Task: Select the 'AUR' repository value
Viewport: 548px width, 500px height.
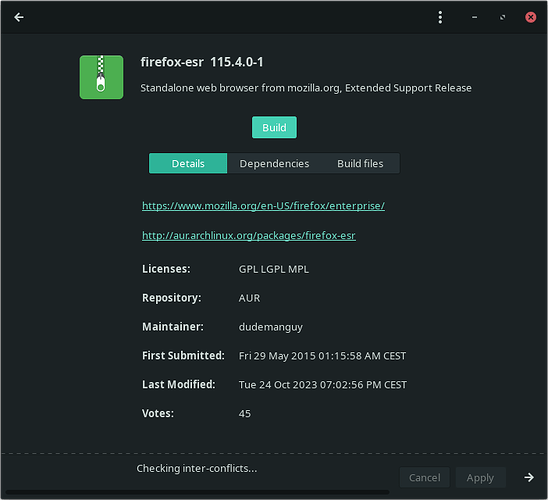Action: 249,298
